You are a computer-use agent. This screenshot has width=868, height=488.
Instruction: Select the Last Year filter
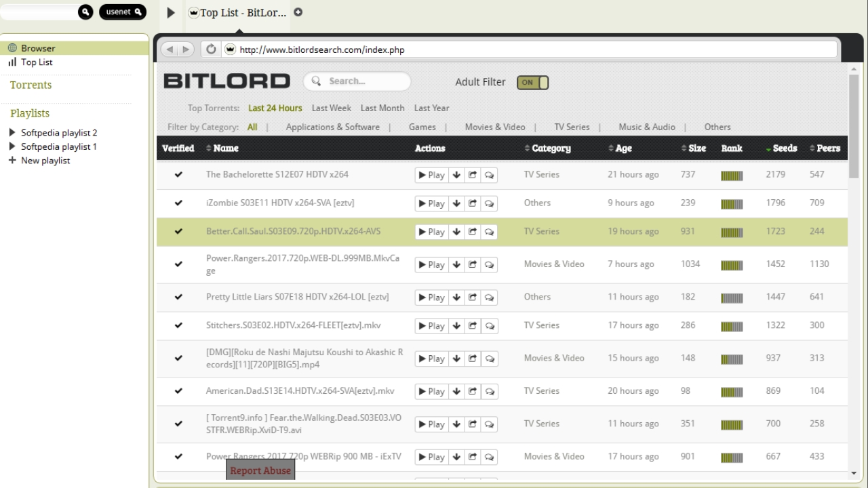432,108
